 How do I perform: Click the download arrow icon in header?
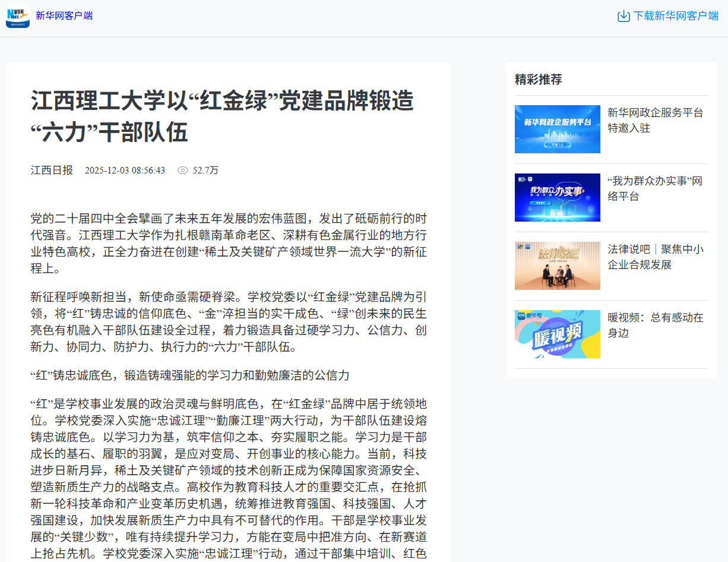(623, 16)
